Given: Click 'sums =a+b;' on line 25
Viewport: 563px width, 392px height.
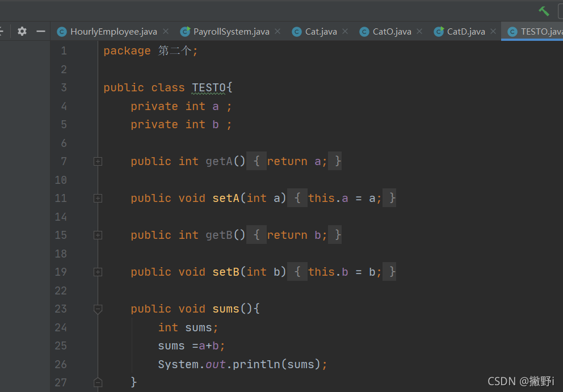Looking at the screenshot, I should 191,346.
